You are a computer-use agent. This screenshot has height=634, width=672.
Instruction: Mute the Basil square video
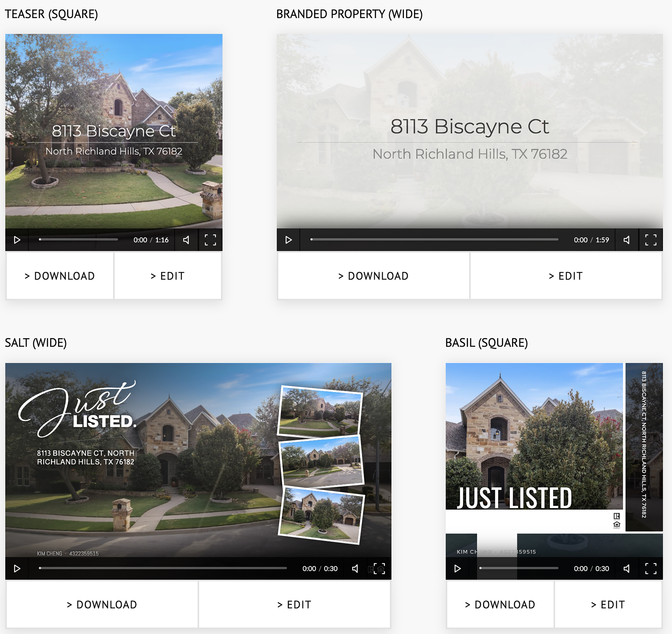(x=627, y=568)
